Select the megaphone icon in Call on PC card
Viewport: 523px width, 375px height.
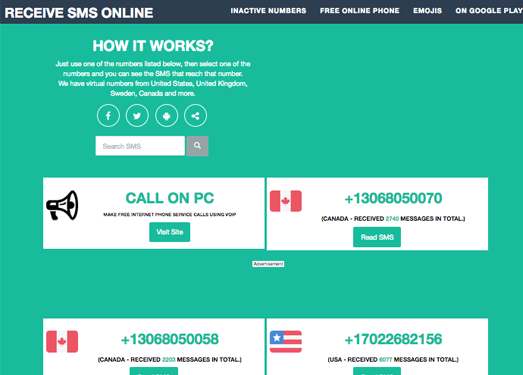(62, 205)
